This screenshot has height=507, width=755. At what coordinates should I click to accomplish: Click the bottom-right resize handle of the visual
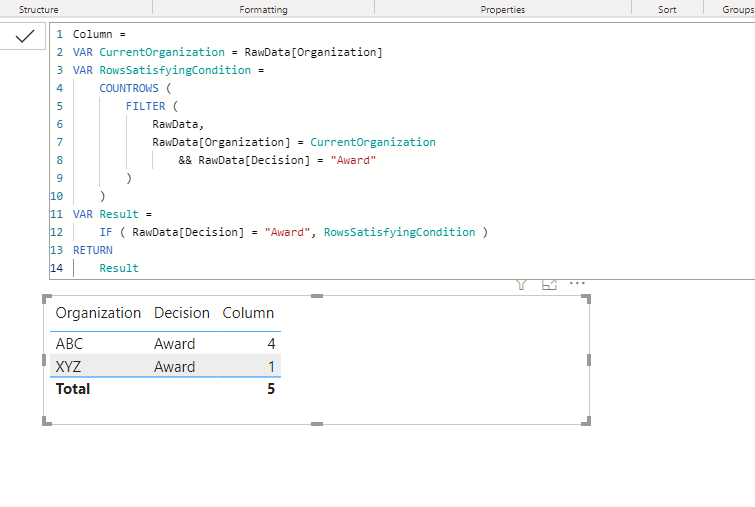586,421
